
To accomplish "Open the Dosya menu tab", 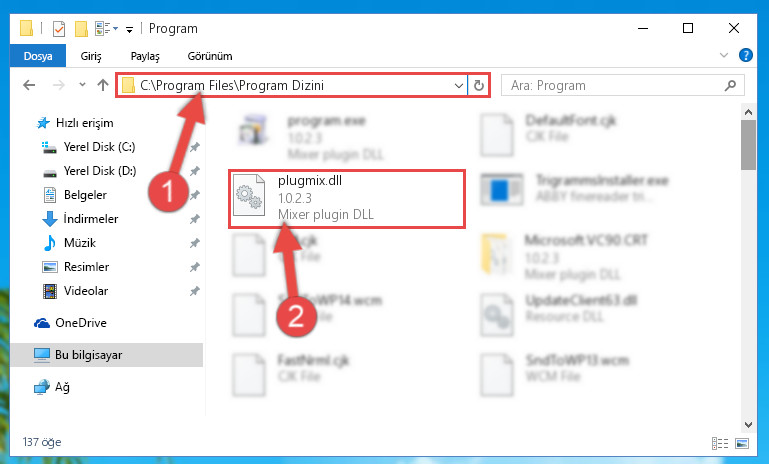I will tap(38, 56).
